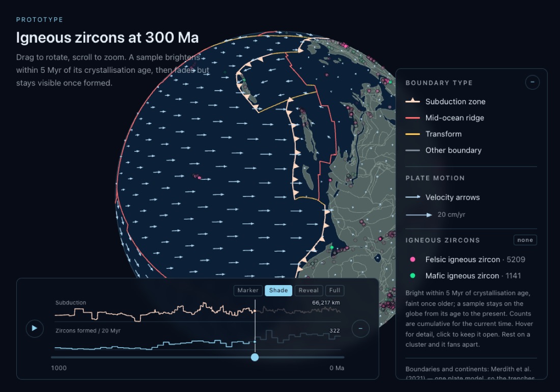Switch to Full timeline mode
The height and width of the screenshot is (392, 560).
tap(334, 290)
